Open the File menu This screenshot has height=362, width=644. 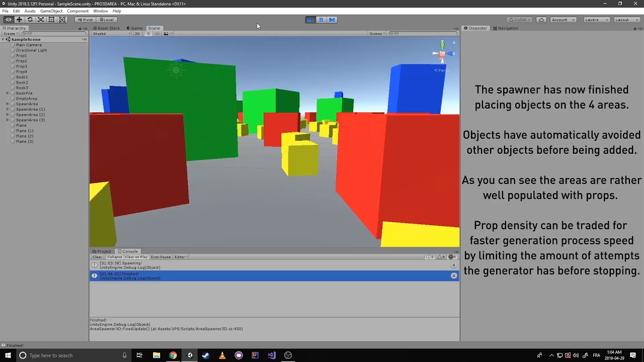click(5, 11)
